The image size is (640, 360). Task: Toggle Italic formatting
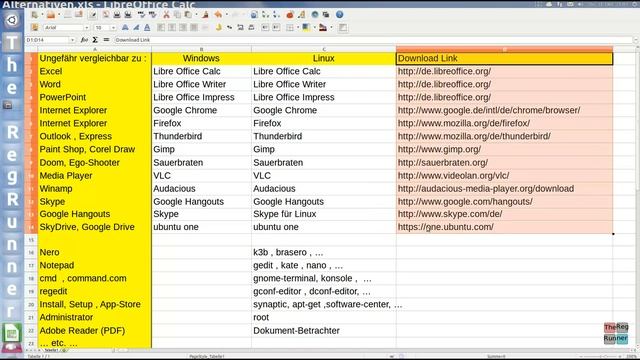[136, 27]
